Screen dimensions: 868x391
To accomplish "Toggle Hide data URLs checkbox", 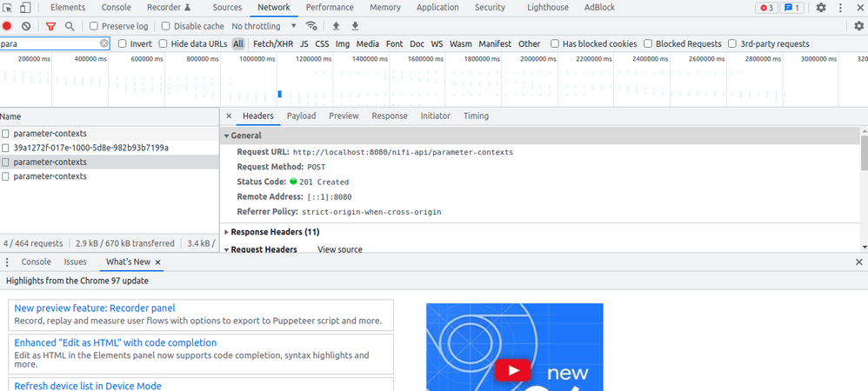I will point(163,43).
